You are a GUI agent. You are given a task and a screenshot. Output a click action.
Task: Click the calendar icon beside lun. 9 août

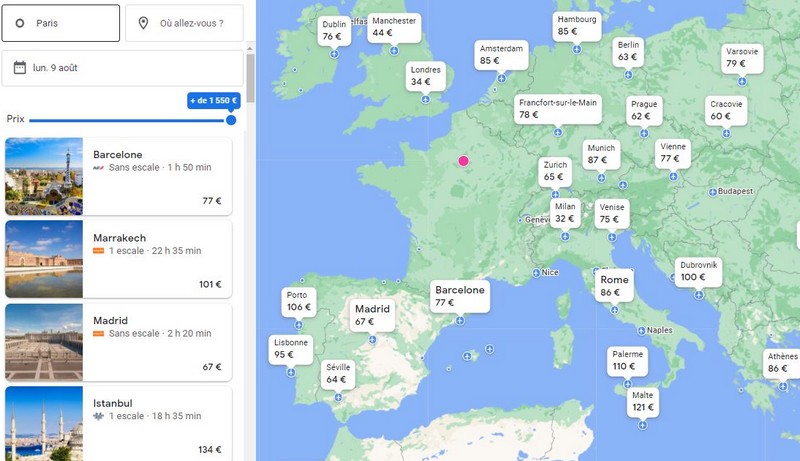tap(20, 68)
